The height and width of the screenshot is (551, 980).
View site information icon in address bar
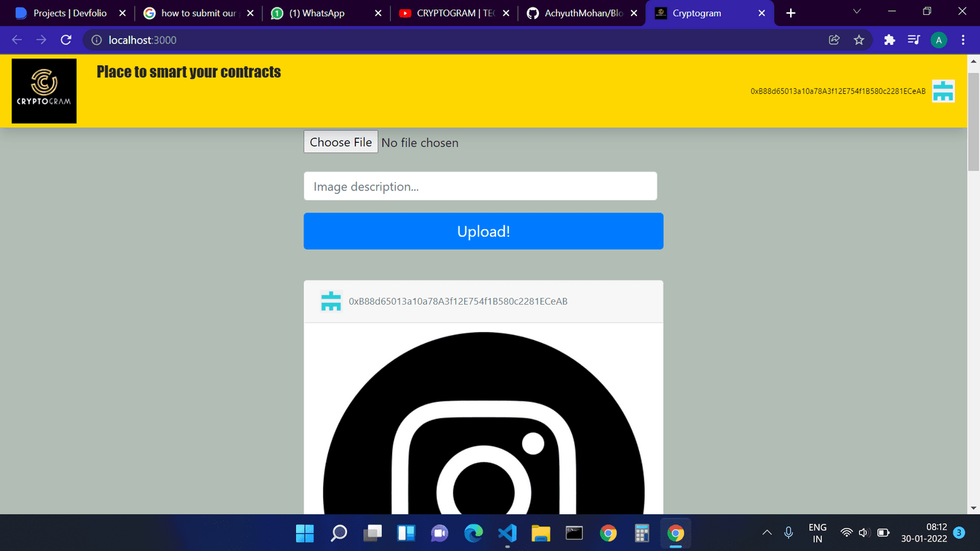pyautogui.click(x=97, y=40)
